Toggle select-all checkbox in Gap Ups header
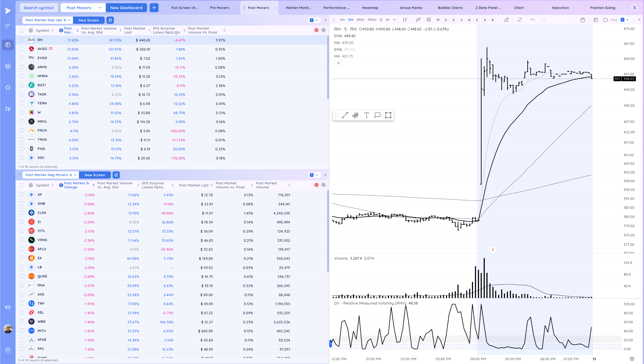644x364 pixels. 22,30
